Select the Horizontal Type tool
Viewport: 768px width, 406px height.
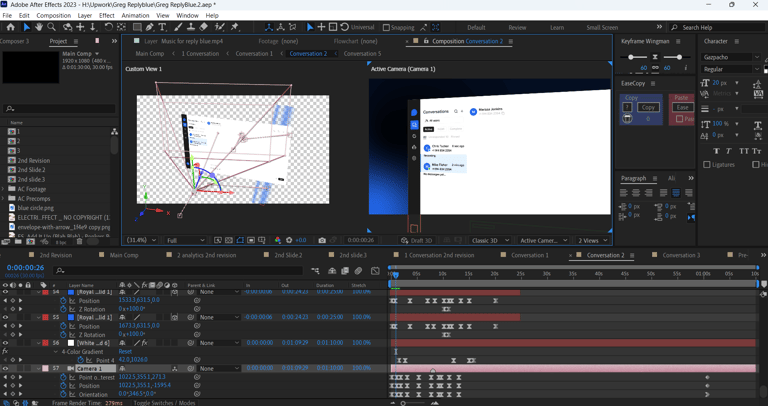point(162,27)
